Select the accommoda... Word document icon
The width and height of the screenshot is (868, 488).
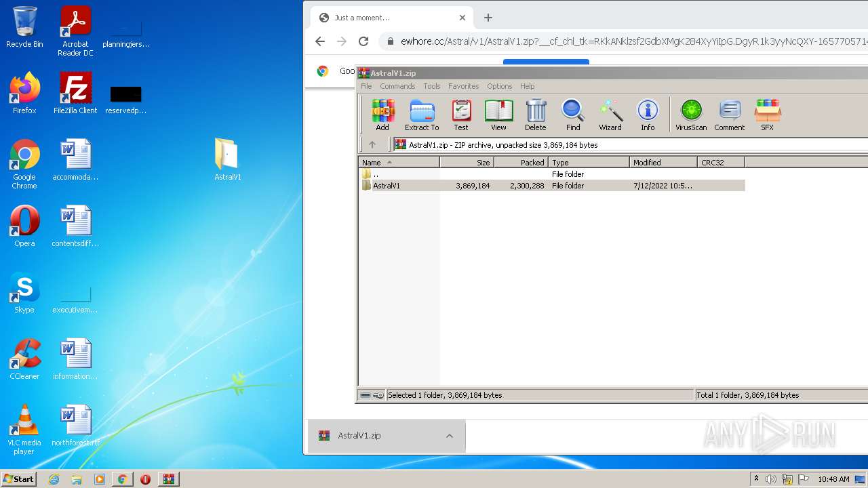pyautogui.click(x=75, y=160)
